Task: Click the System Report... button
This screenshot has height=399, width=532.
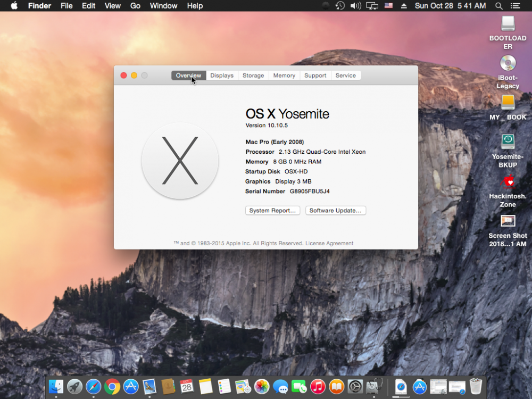Action: point(272,210)
